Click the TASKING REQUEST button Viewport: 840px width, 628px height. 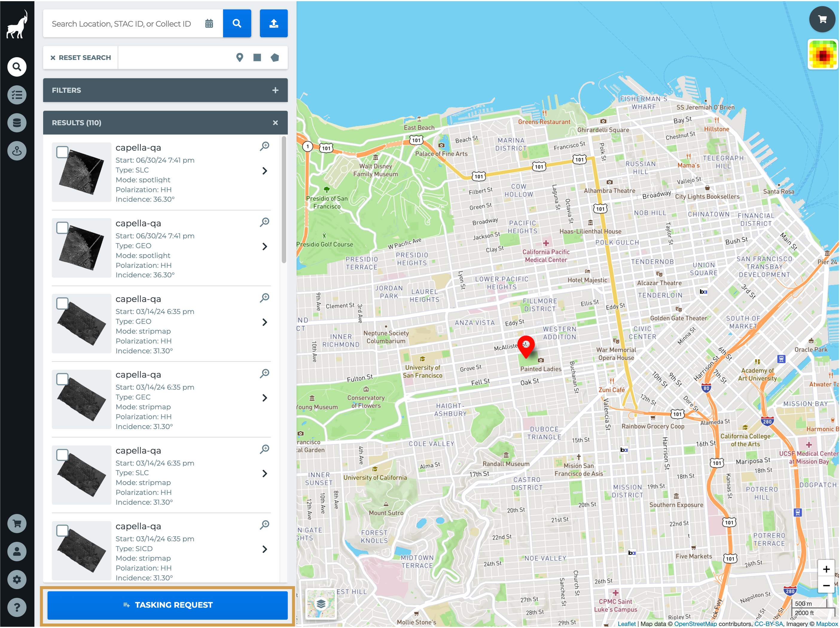[167, 605]
